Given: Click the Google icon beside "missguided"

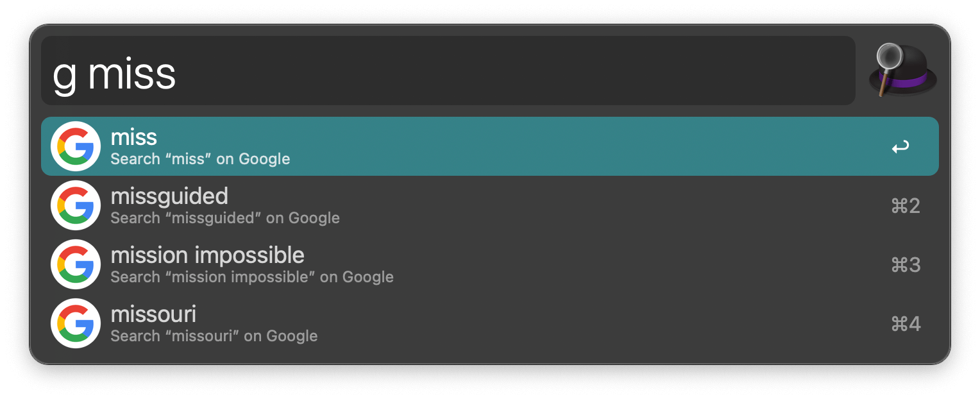Looking at the screenshot, I should (x=75, y=205).
